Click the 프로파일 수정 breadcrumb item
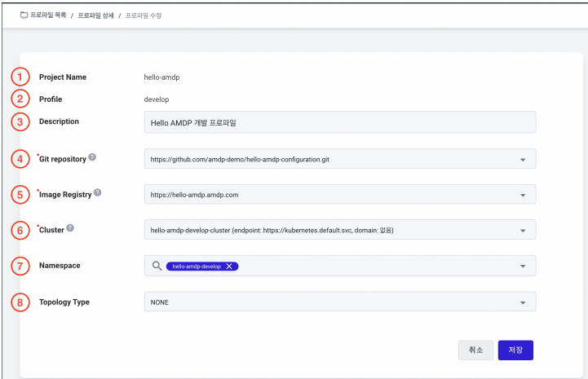The height and width of the screenshot is (379, 588). [x=144, y=15]
